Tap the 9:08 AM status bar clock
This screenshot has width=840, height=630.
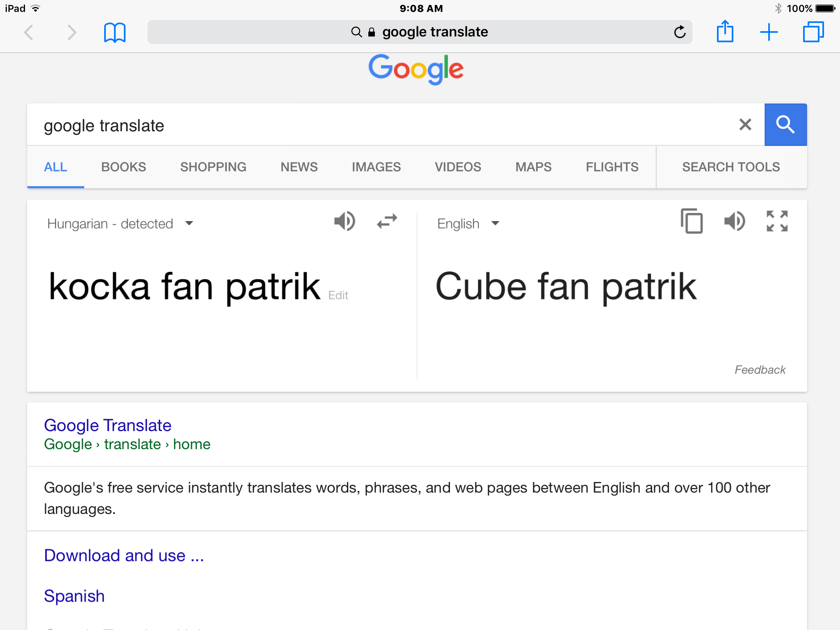click(x=421, y=8)
